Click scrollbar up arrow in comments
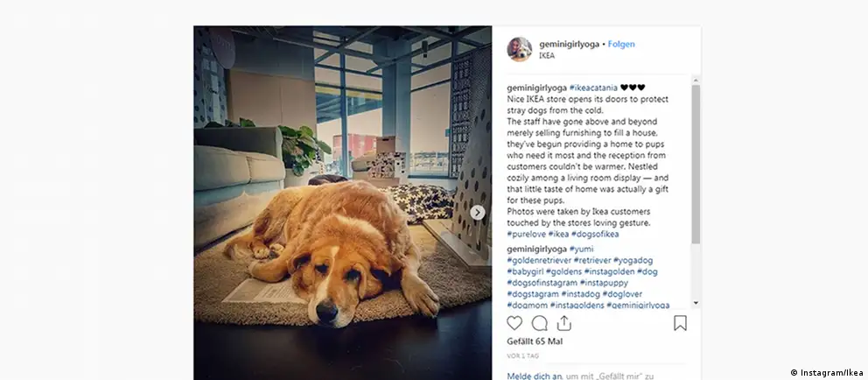Image resolution: width=868 pixels, height=380 pixels. click(x=696, y=81)
